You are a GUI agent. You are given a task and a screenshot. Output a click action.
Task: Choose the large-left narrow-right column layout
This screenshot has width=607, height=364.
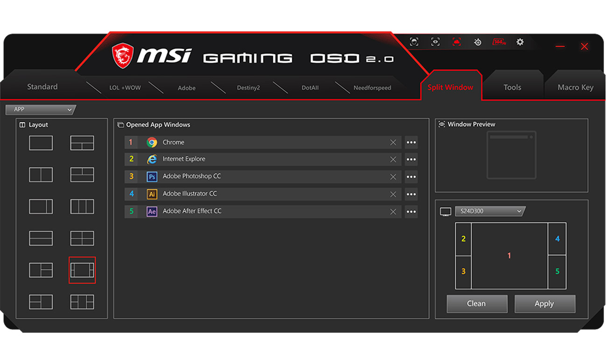41,206
